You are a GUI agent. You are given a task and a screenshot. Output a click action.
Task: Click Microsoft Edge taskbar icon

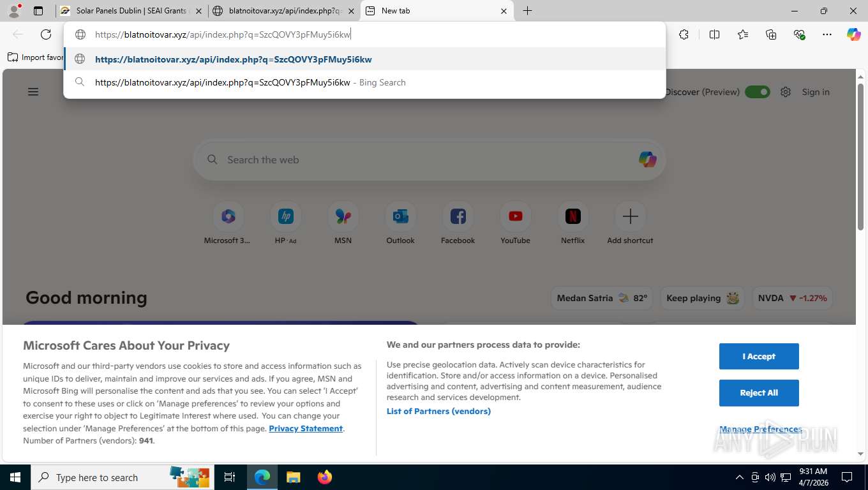pyautogui.click(x=262, y=477)
